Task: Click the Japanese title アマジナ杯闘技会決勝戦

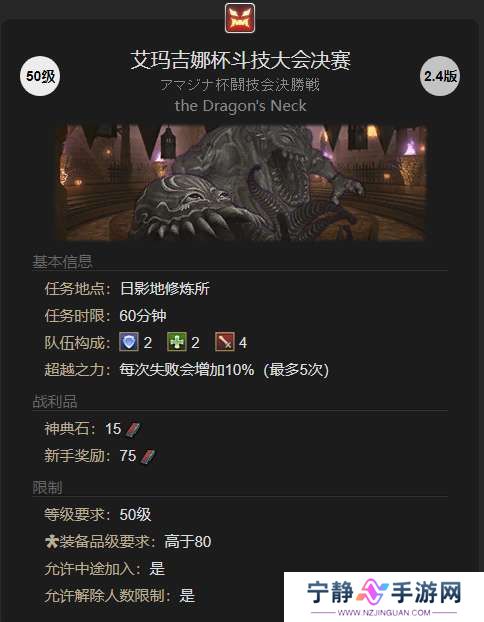Action: point(240,85)
